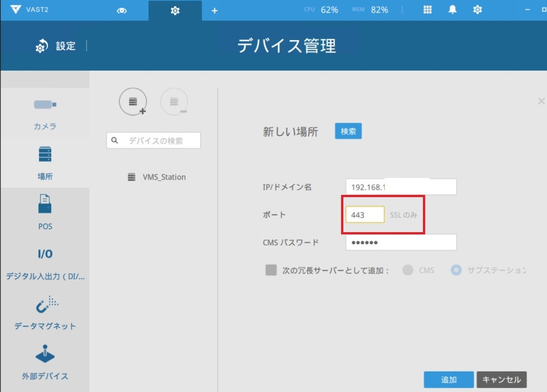Select the サブステーション radio button

click(x=456, y=270)
